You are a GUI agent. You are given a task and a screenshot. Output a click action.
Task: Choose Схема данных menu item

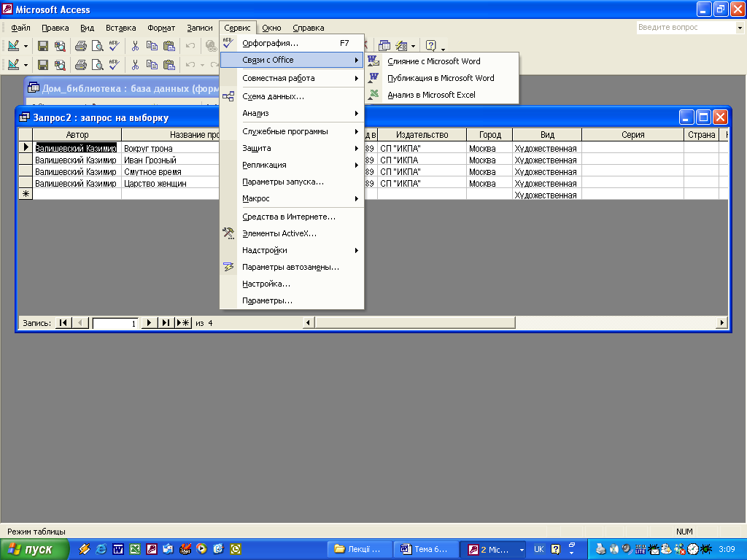click(292, 96)
